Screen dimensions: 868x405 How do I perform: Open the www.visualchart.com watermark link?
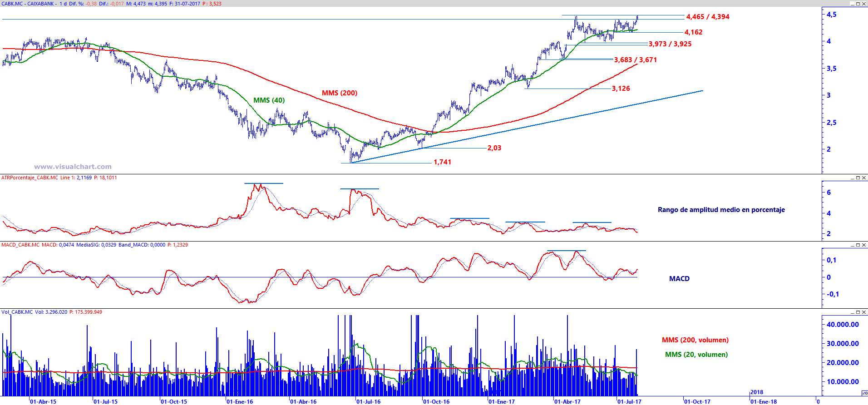[x=73, y=167]
